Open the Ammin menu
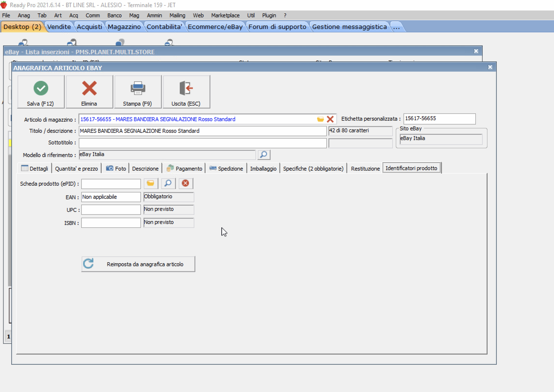The image size is (554, 392). [x=154, y=15]
